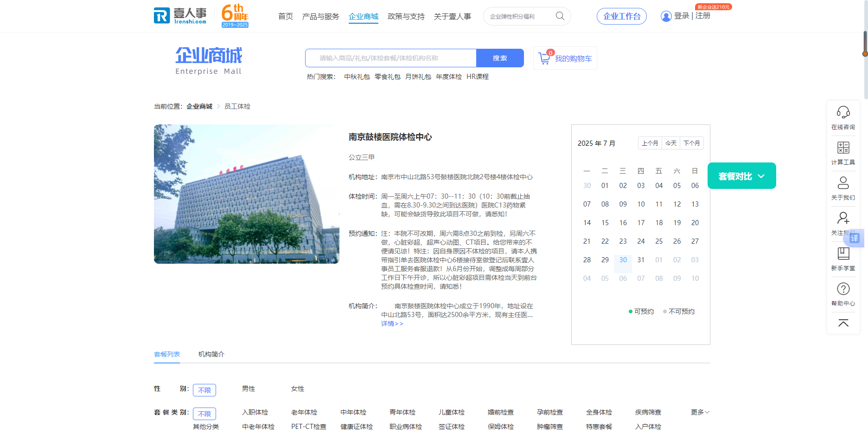Click the 新企业送210元 promo badge
Viewport: 868px width, 434px height.
[x=713, y=7]
